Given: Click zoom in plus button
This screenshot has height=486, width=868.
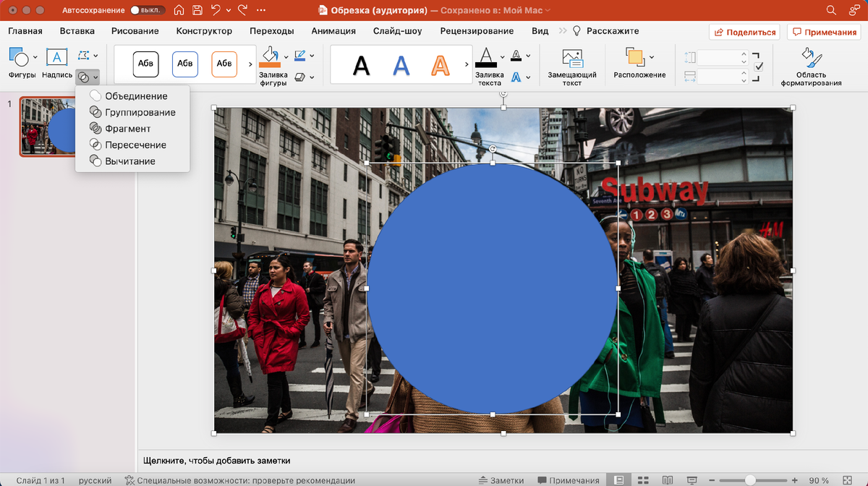Looking at the screenshot, I should [796, 480].
